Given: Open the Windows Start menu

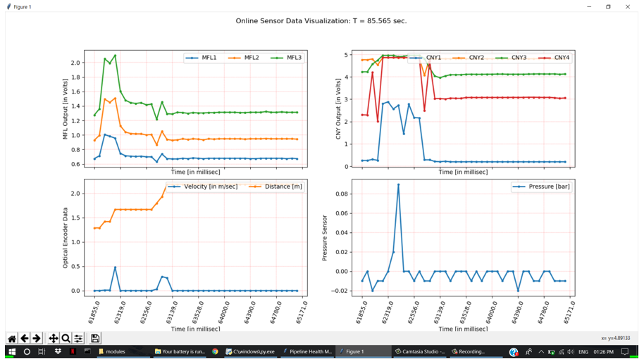Looking at the screenshot, I should 11,352.
